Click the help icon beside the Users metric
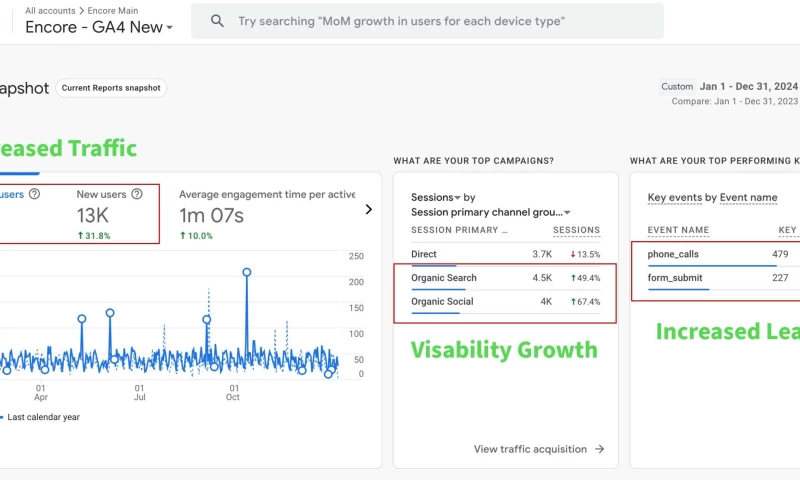 click(34, 194)
